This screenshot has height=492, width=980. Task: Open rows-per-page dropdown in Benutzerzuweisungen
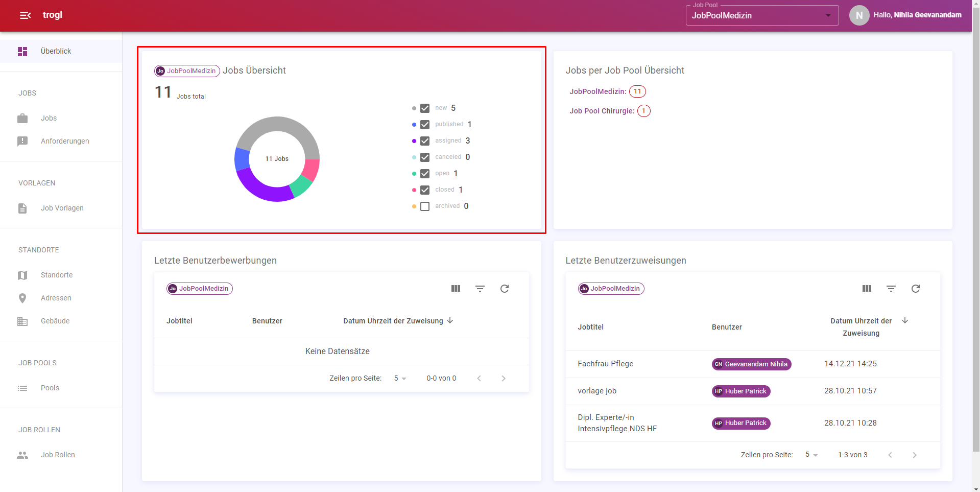811,455
